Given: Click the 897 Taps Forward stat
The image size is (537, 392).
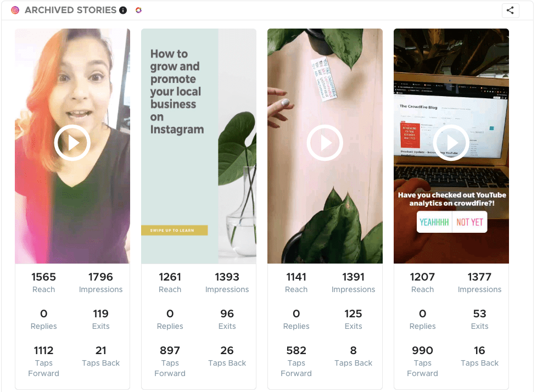Looking at the screenshot, I should (x=170, y=361).
